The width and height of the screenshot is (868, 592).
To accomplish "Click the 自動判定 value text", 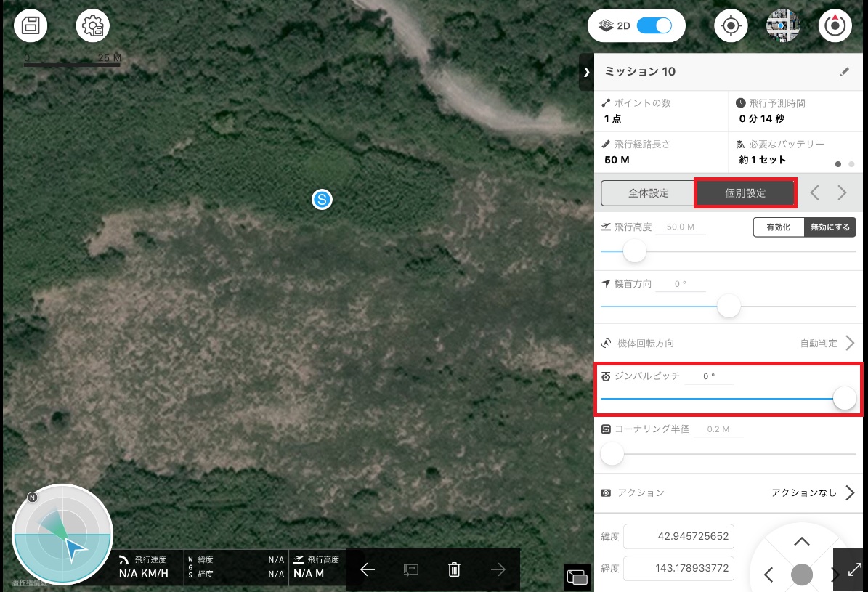I will coord(818,344).
